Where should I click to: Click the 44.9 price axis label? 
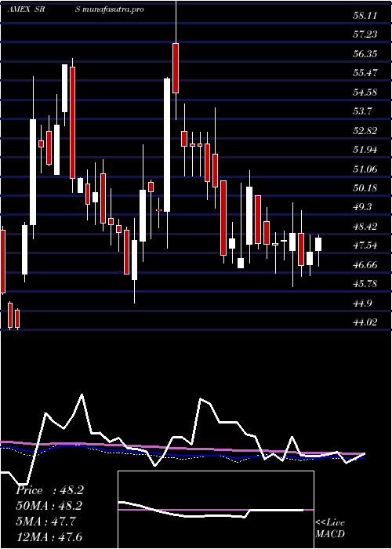(363, 303)
